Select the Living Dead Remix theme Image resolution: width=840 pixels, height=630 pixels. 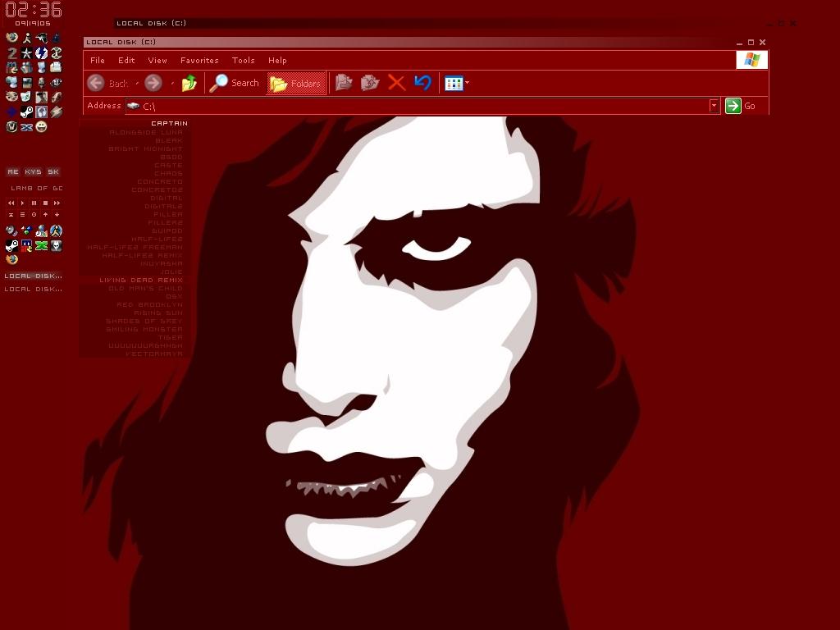pos(141,281)
